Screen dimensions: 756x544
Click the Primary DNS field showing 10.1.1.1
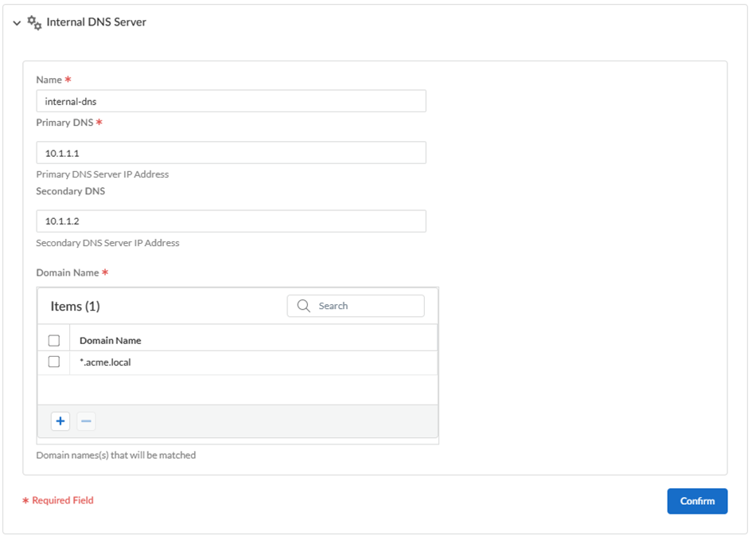[x=231, y=153]
